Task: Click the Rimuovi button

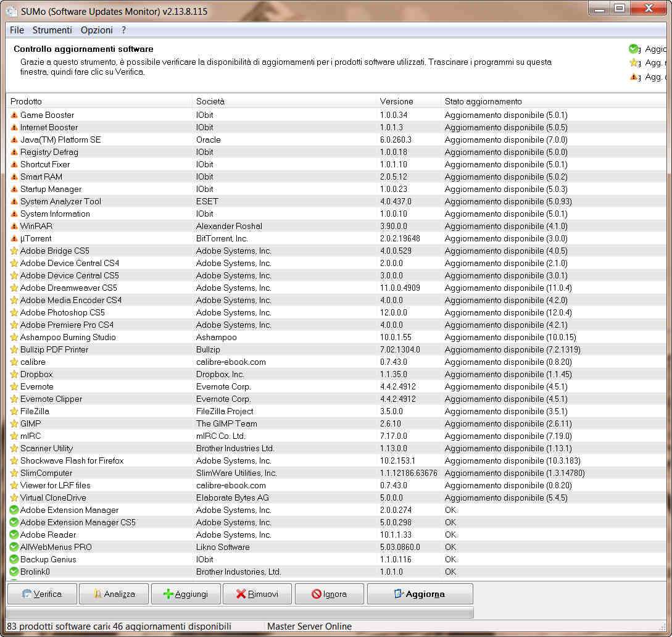Action: tap(257, 594)
